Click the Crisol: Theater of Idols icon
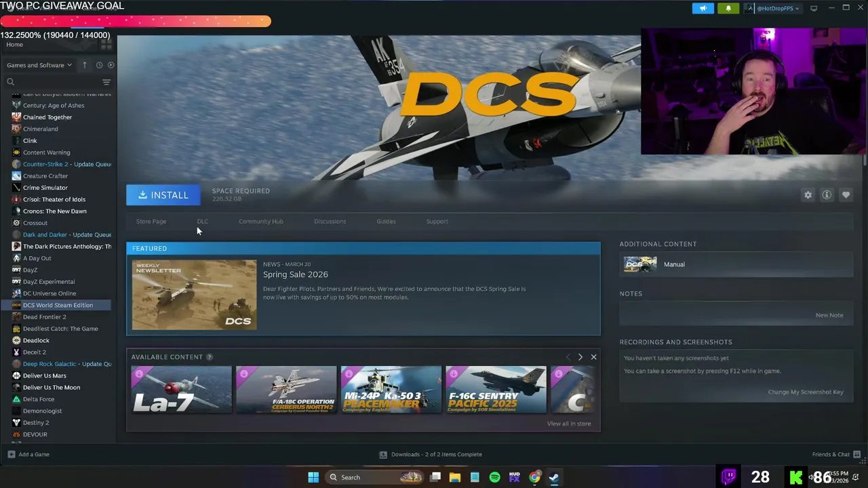 (16, 199)
